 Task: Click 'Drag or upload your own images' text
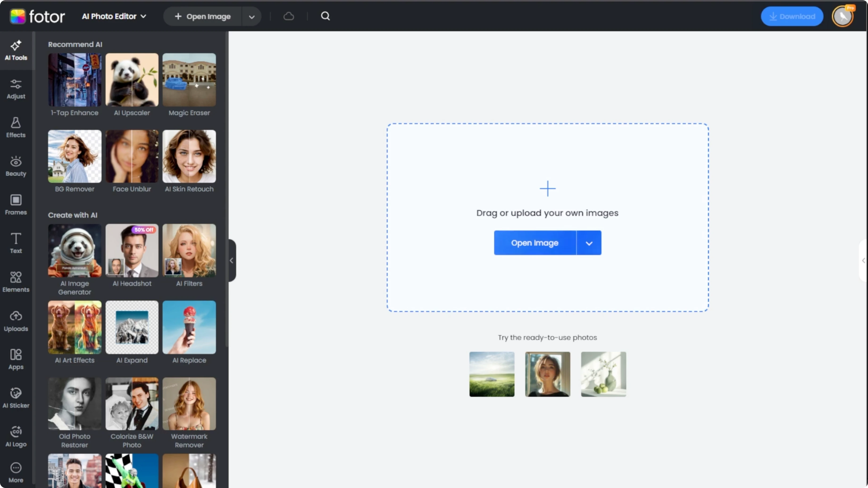click(x=547, y=213)
